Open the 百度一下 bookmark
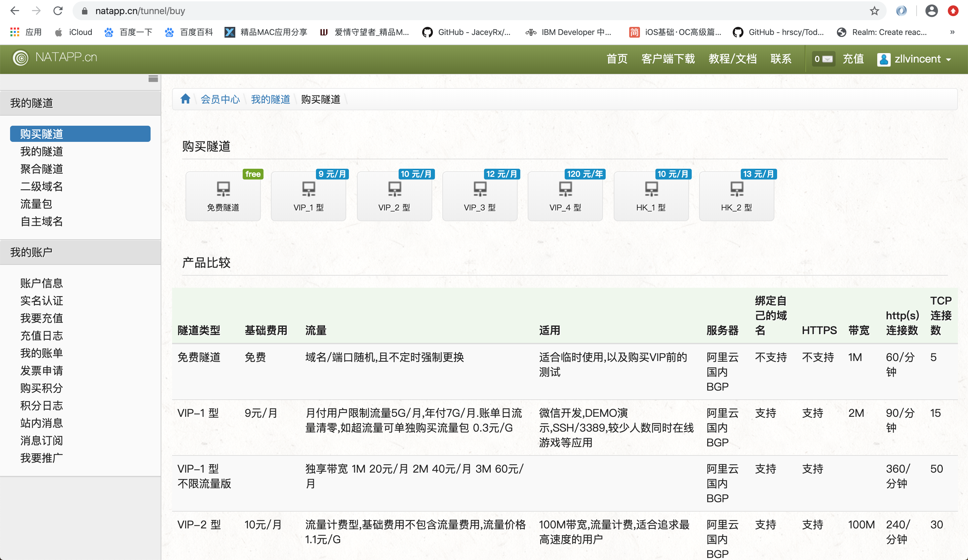This screenshot has width=968, height=560. [x=128, y=32]
